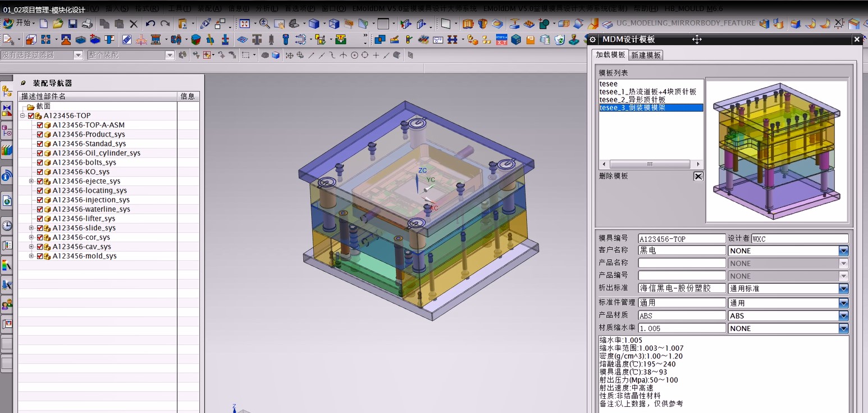Open the 整个装配 selection scope dropdown

170,55
